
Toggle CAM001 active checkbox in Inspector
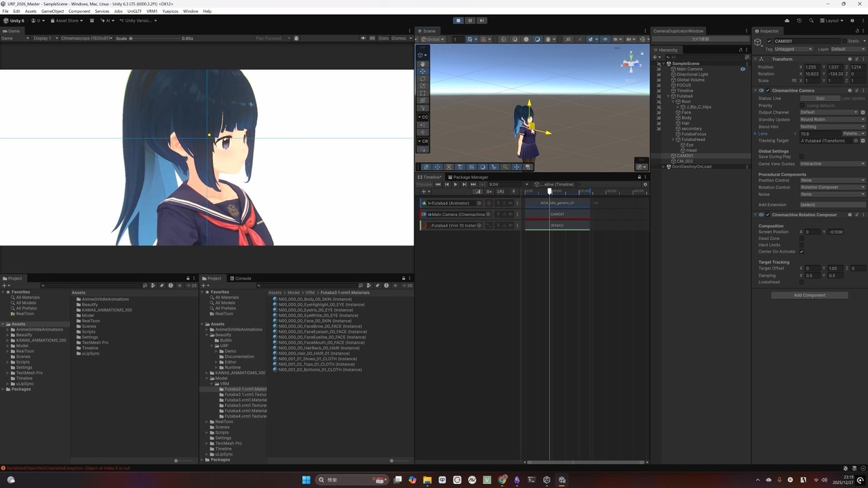(x=769, y=41)
